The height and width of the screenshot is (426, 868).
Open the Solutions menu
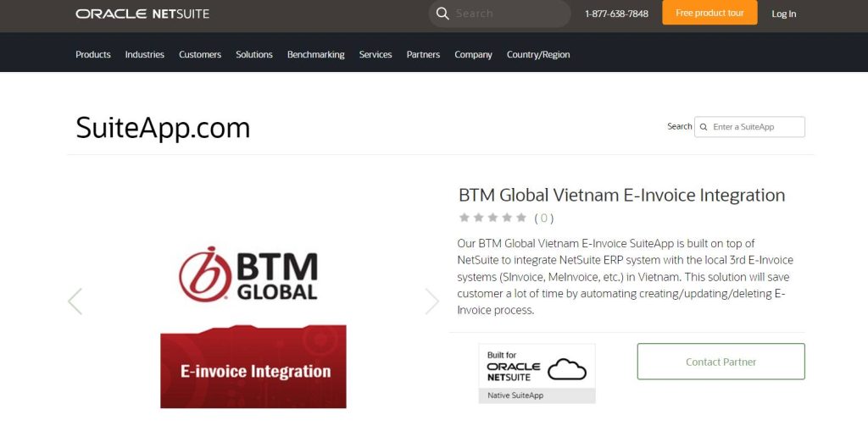[254, 54]
